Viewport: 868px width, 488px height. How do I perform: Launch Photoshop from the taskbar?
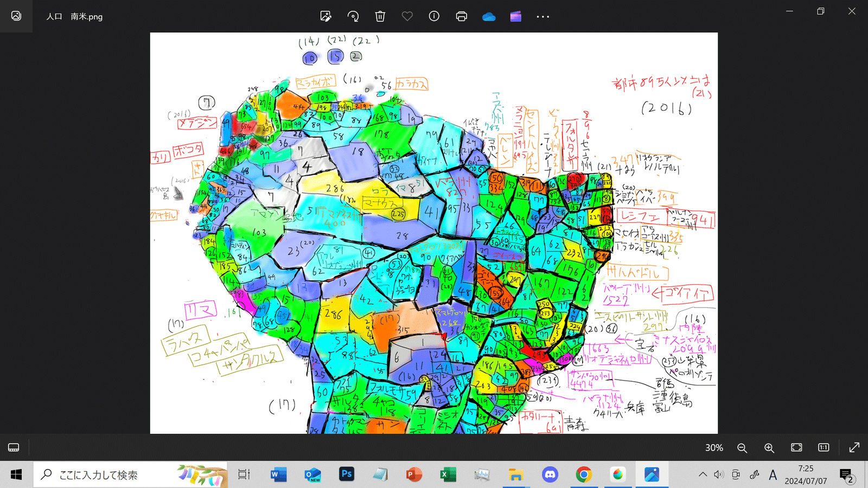click(346, 475)
